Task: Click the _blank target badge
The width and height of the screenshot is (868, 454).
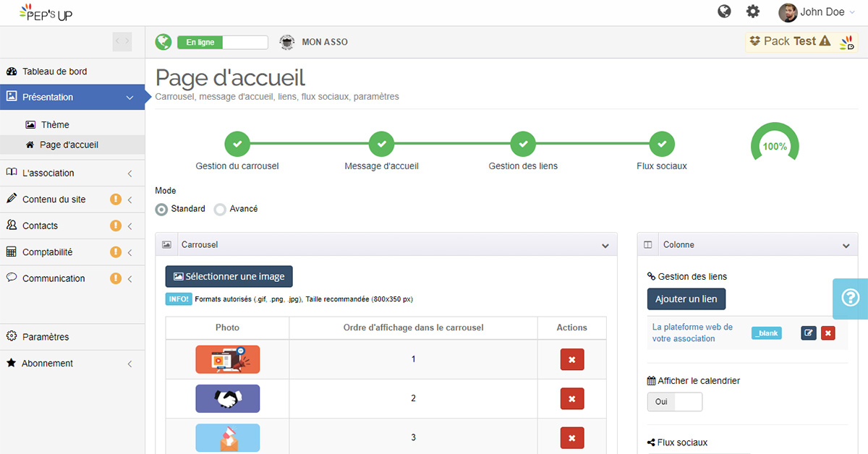Action: (x=767, y=333)
